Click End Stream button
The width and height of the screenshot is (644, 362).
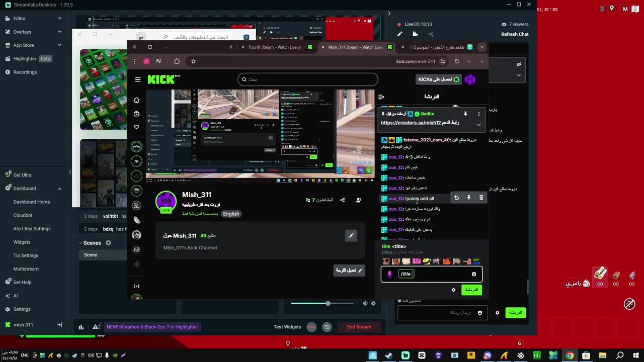tap(359, 327)
